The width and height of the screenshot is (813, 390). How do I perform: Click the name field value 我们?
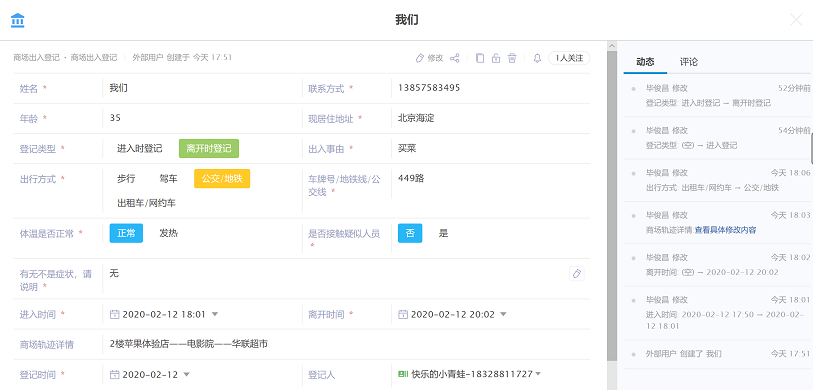click(x=118, y=88)
